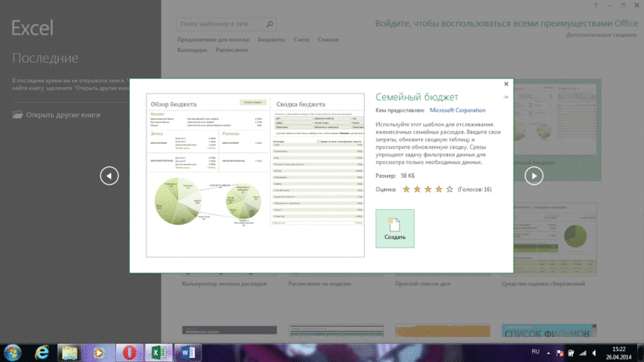This screenshot has height=362, width=644.
Task: Select the Счета suggested search
Action: point(301,39)
